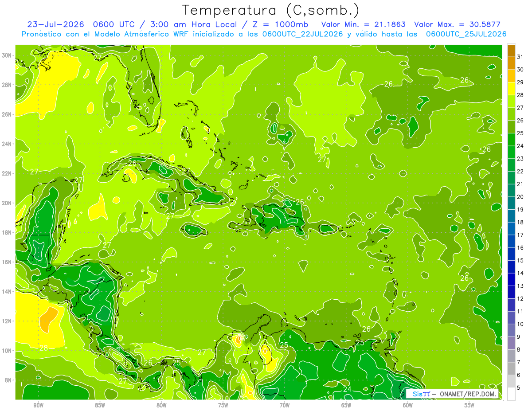The width and height of the screenshot is (532, 411).
Task: Click the "Valor Min. = 21.1863" value
Action: click(x=363, y=24)
